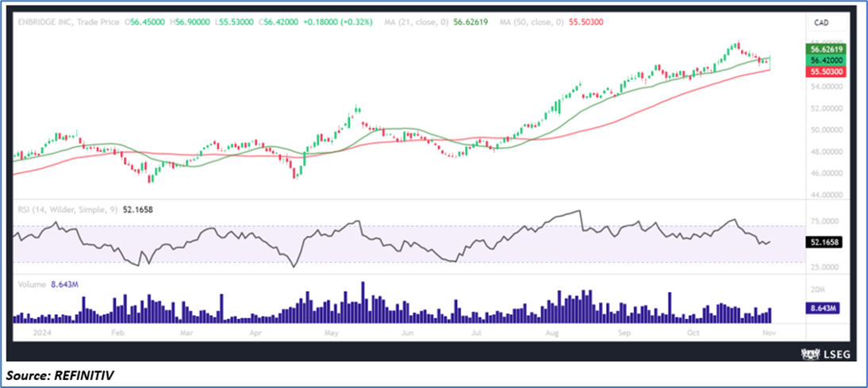Click the 54.00000 price axis label
Screen dimensions: 868x388
828,87
